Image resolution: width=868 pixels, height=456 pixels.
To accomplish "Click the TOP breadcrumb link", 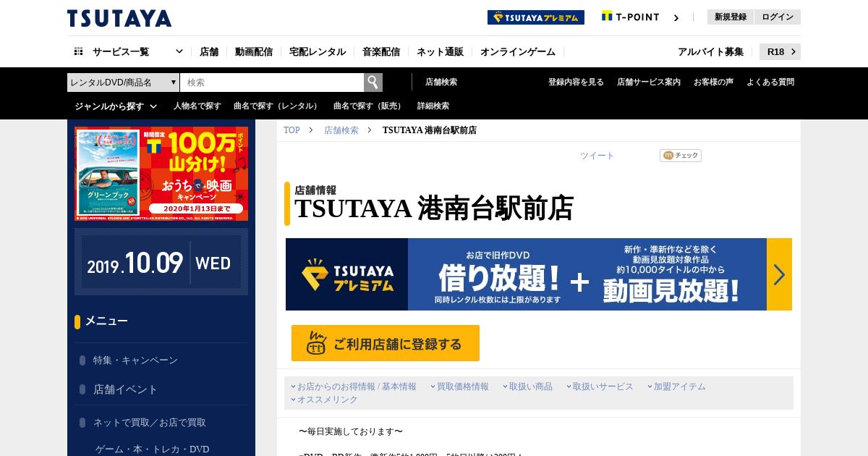I will tap(292, 130).
